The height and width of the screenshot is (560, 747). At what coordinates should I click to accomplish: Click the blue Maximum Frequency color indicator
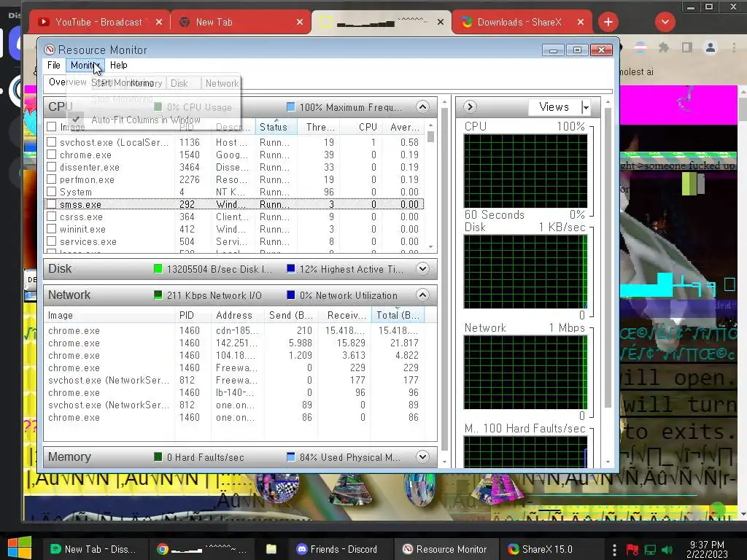point(290,106)
